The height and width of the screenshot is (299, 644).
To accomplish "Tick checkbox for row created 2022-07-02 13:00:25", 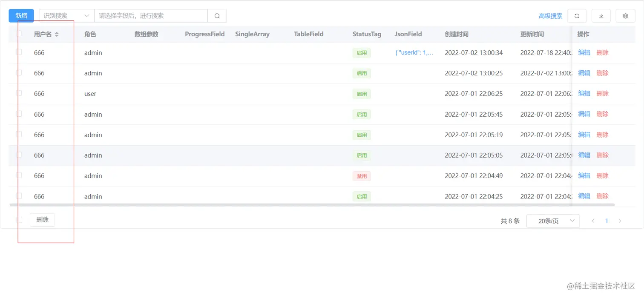I will pos(19,72).
